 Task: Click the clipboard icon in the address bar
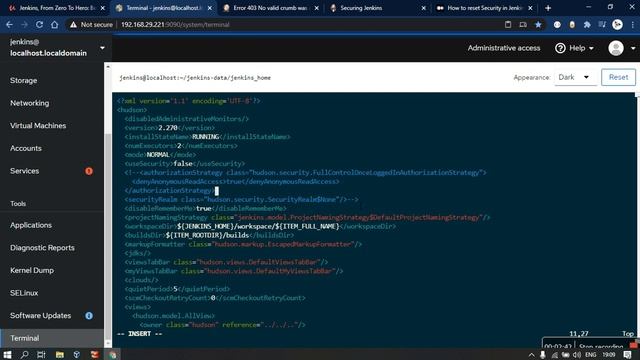click(508, 24)
